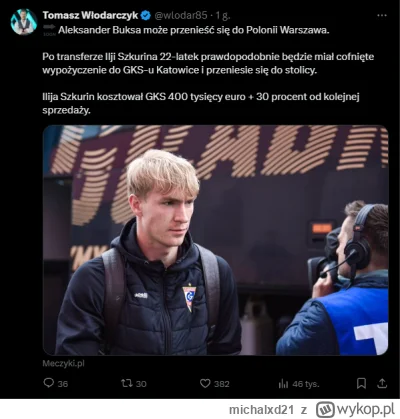
Task: Open the Tomasz Włodarczyk display name link
Action: click(x=90, y=15)
